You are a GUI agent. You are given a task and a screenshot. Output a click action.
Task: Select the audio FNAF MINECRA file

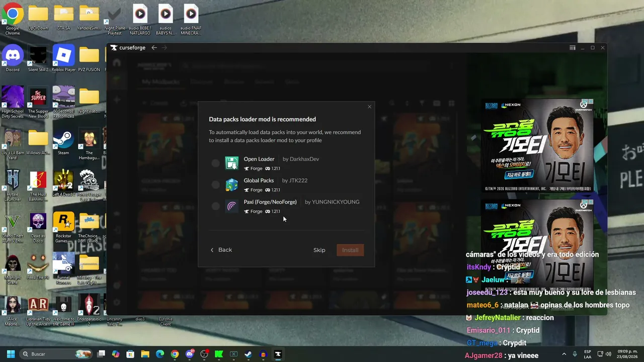pyautogui.click(x=191, y=20)
